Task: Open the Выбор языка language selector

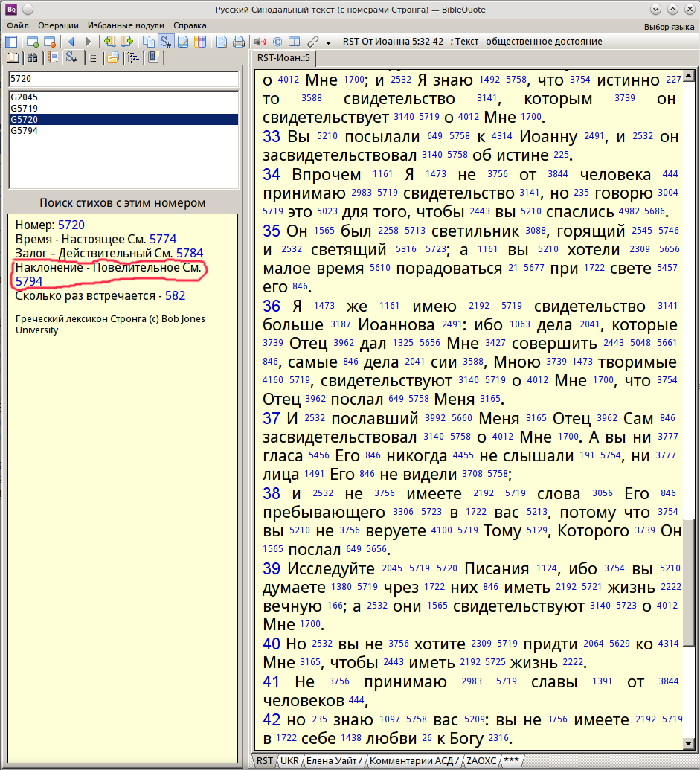Action: (667, 25)
